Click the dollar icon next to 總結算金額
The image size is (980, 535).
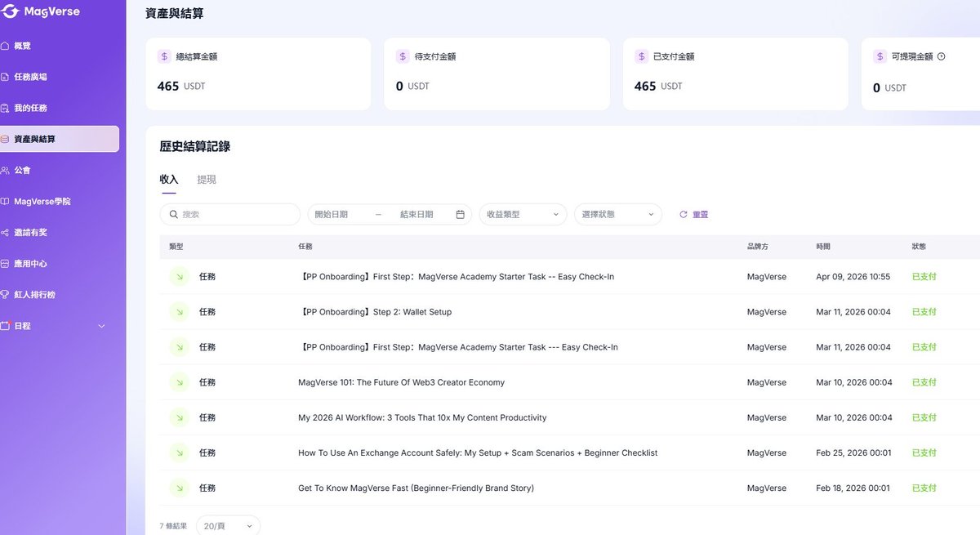click(x=163, y=56)
